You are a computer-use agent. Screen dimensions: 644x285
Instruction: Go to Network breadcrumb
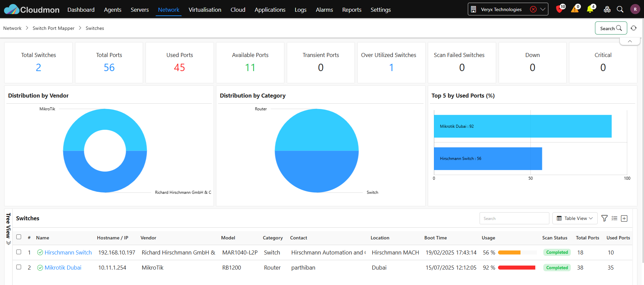click(x=12, y=28)
